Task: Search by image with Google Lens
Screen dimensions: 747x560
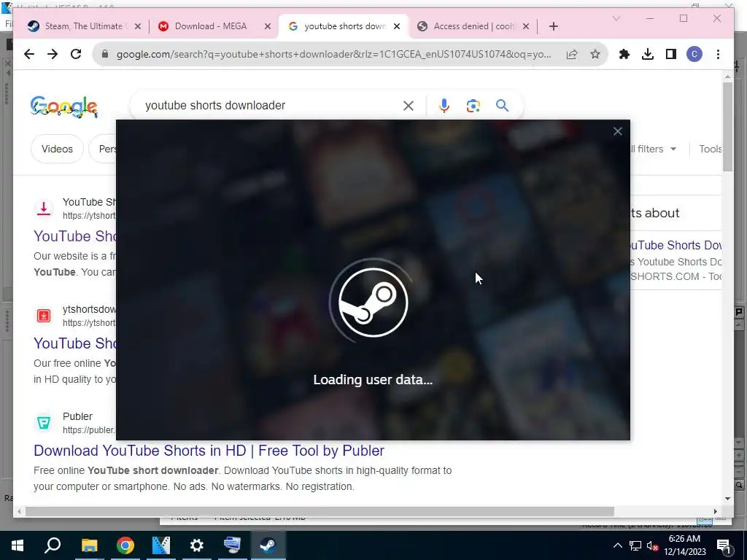Action: (x=473, y=106)
